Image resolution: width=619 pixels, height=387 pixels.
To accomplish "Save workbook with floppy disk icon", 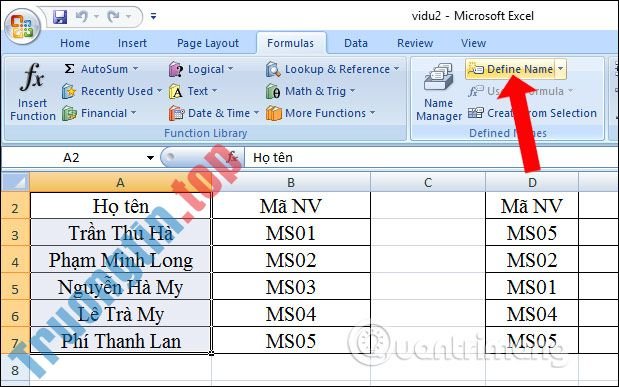I will (60, 17).
